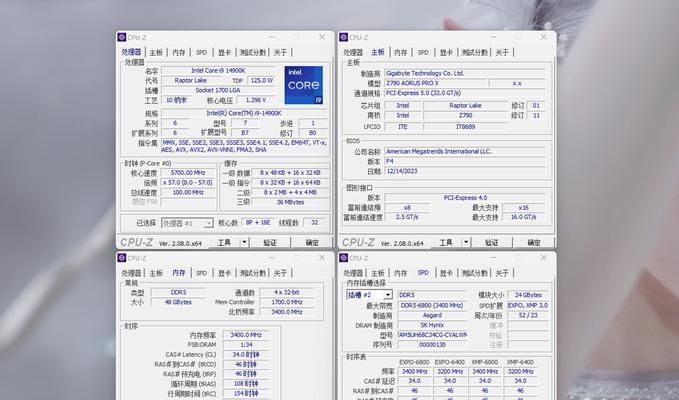
Task: Click the 00000130 serial number field
Action: pyautogui.click(x=432, y=345)
